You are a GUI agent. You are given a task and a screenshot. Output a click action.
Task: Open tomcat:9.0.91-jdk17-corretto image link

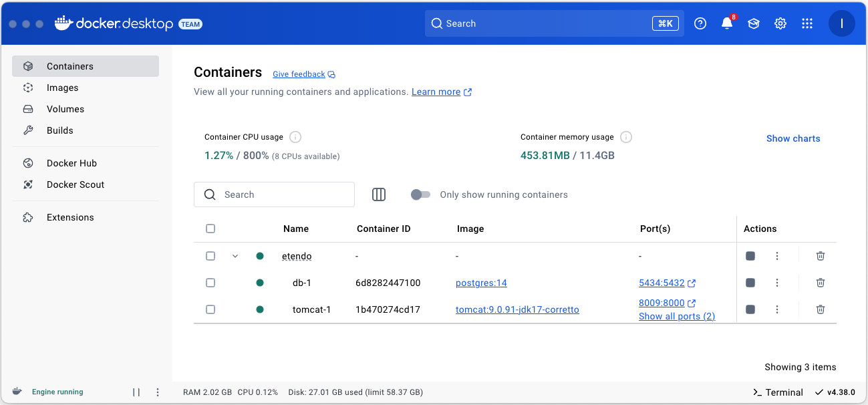(517, 309)
